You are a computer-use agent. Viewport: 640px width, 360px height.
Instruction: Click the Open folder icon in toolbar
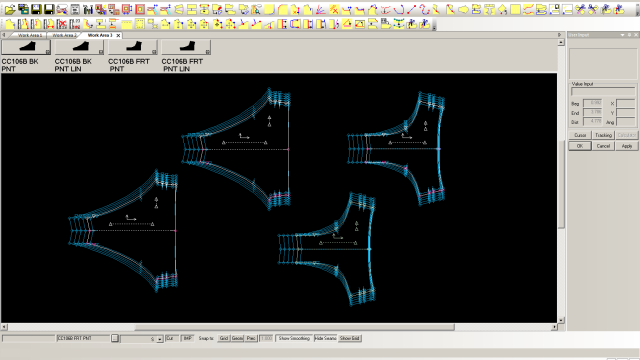click(10, 9)
